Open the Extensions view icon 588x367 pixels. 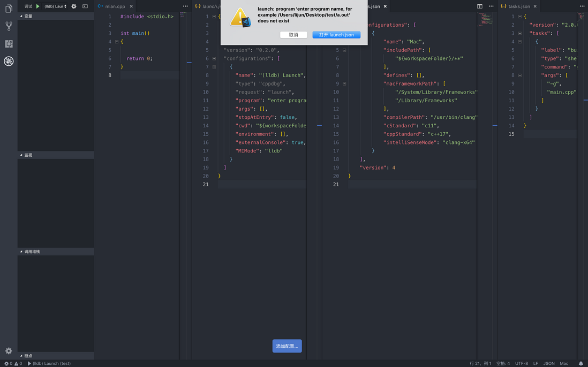click(9, 44)
